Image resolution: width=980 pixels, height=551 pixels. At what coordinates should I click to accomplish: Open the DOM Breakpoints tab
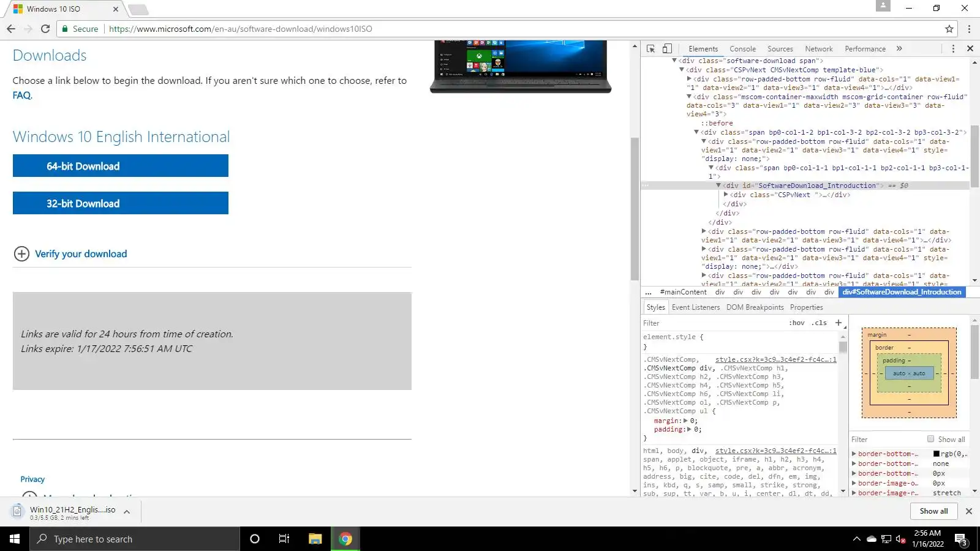tap(755, 307)
